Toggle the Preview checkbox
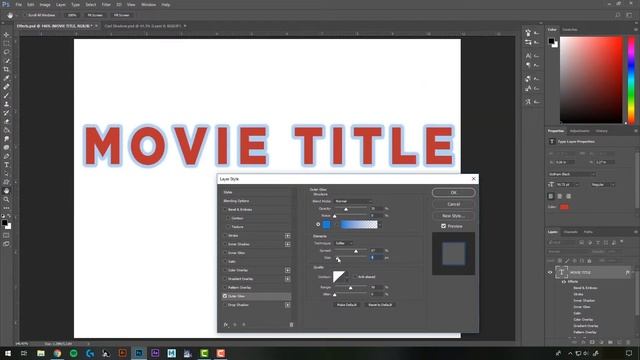This screenshot has width=640, height=360. 443,226
